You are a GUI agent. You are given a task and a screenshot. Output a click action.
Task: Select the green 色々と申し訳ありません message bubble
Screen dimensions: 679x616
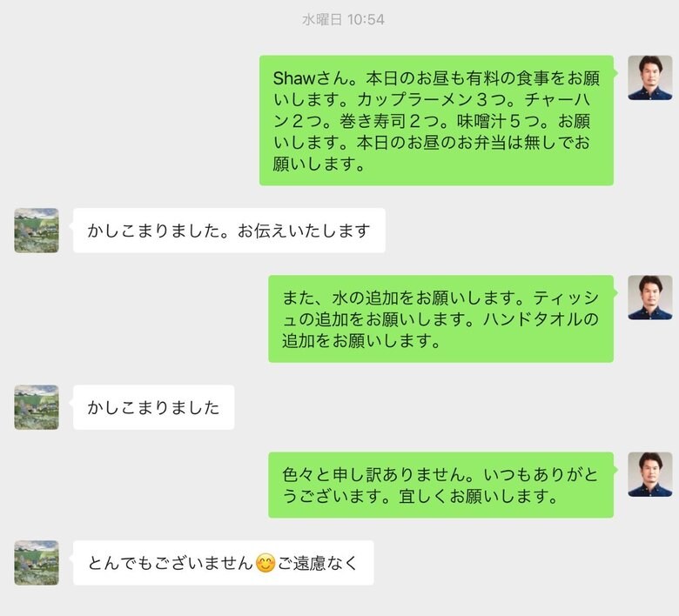(x=440, y=485)
